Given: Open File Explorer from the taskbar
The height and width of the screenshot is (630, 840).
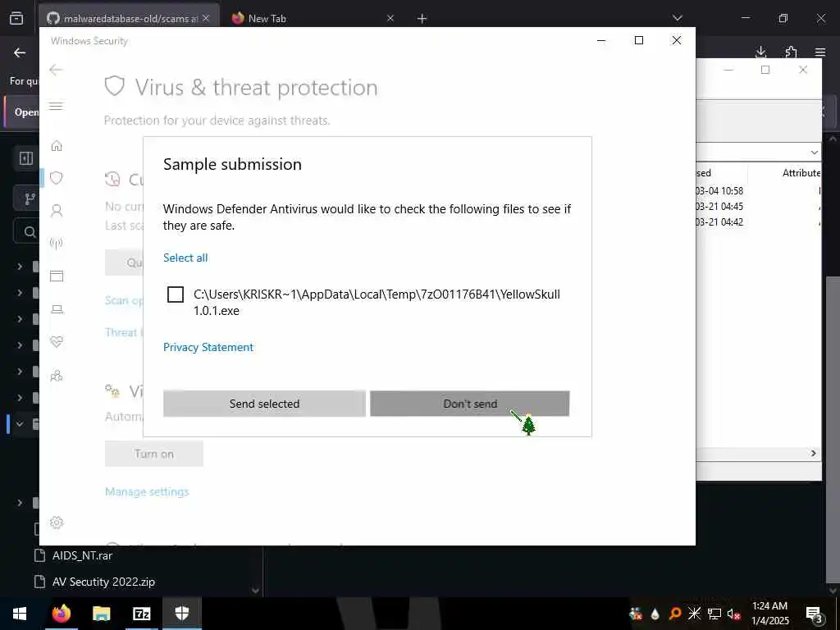Looking at the screenshot, I should [x=101, y=614].
